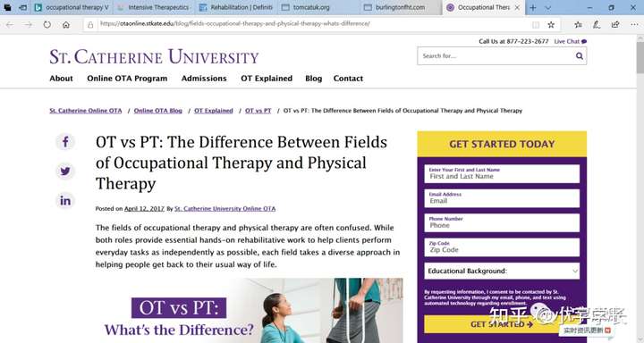644x343 pixels.
Task: Click First and Last Name field
Action: (502, 174)
